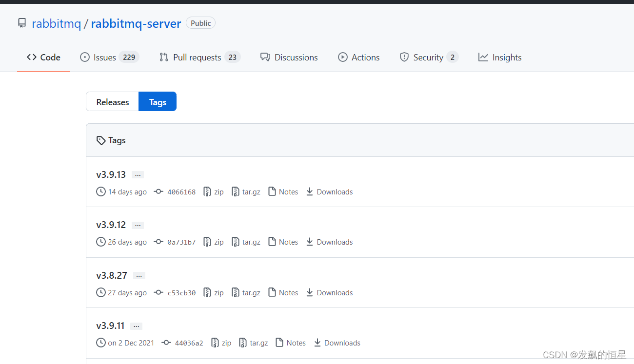Open Downloads for v3.9.12
This screenshot has width=634, height=364.
coord(329,242)
